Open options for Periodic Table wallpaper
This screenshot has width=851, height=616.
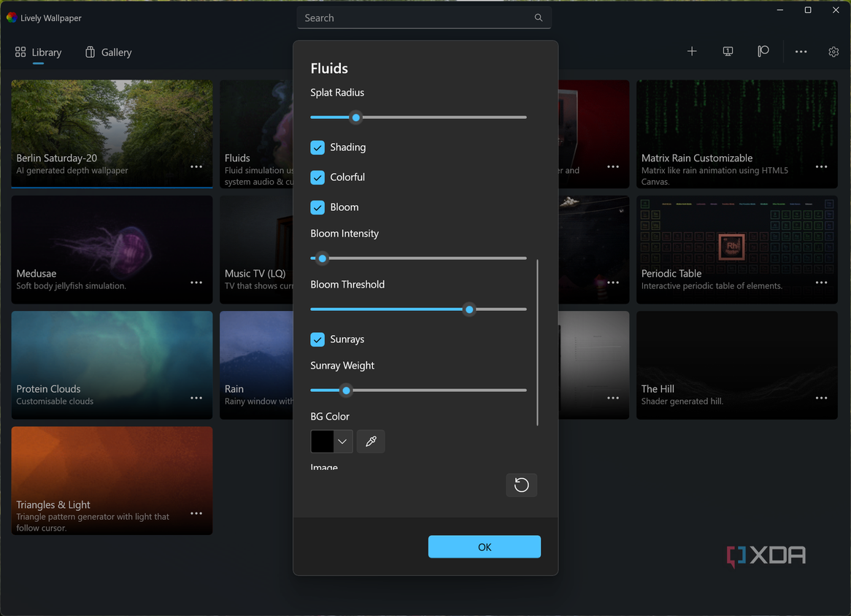(x=822, y=282)
